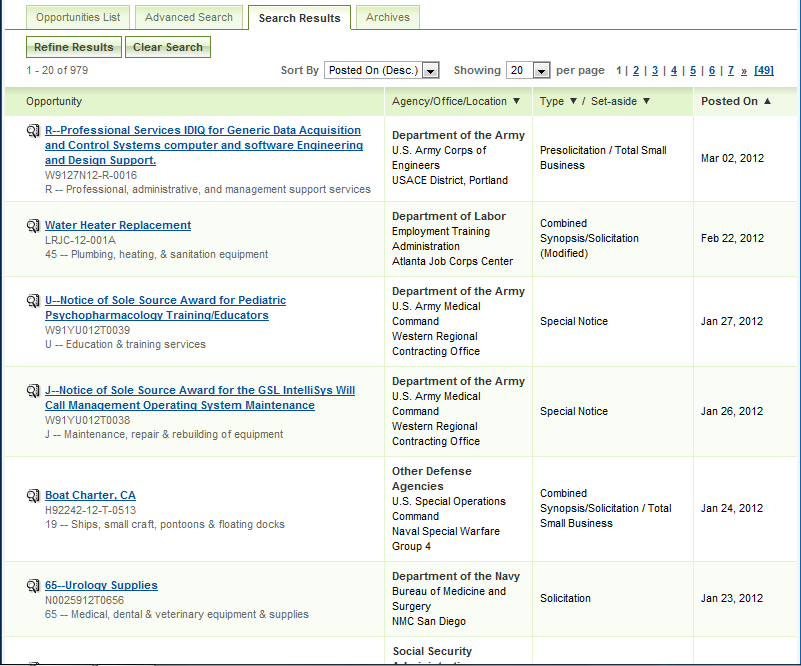Select solicitation number W91YU012T0039
The image size is (801, 666).
click(87, 330)
